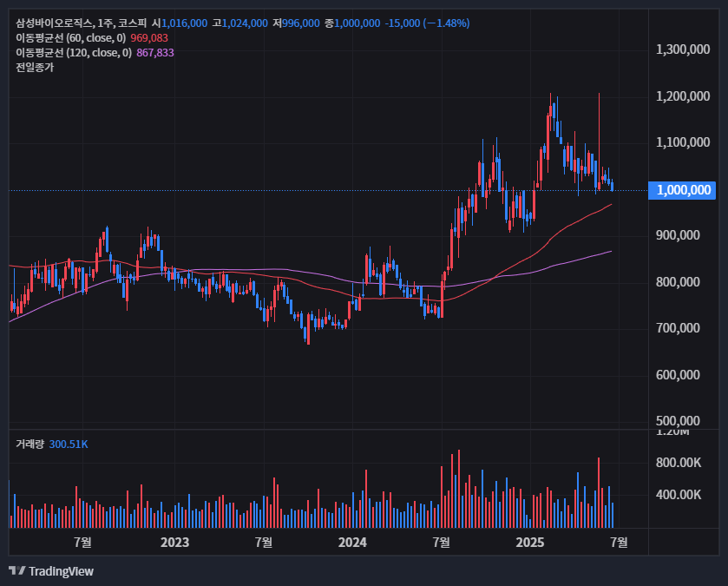Click the 600,000 price axis label
The width and height of the screenshot is (728, 586).
point(678,375)
